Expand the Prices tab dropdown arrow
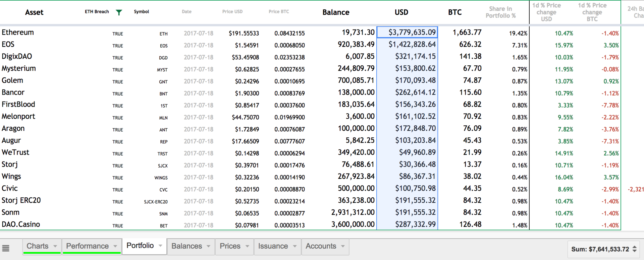Viewport: 644px width, 260px height. click(247, 246)
